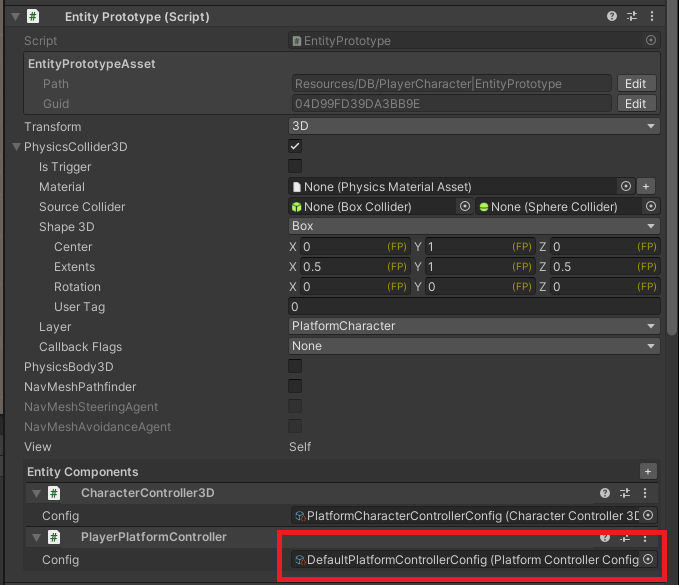
Task: Open object picker for Physics Material Asset
Action: pyautogui.click(x=626, y=186)
